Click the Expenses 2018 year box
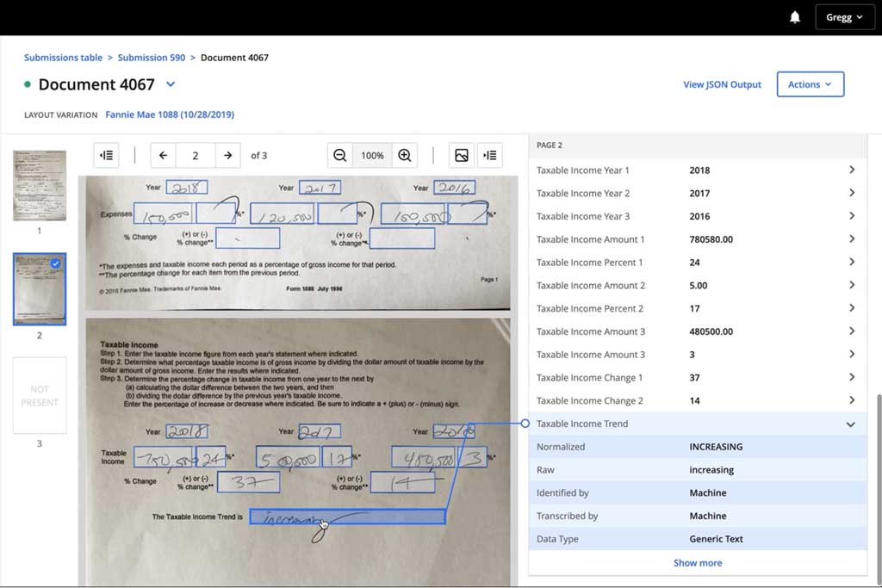This screenshot has height=588, width=882. tap(187, 187)
